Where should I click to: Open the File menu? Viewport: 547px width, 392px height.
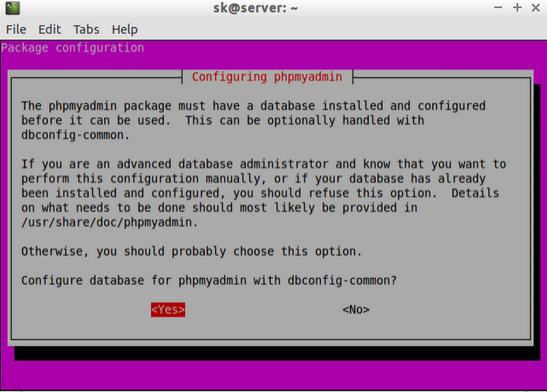pos(16,29)
